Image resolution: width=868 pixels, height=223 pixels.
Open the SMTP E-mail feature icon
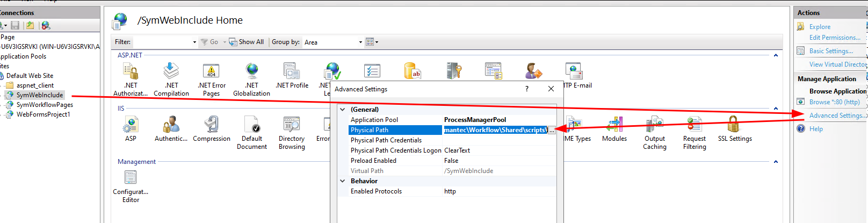click(574, 71)
